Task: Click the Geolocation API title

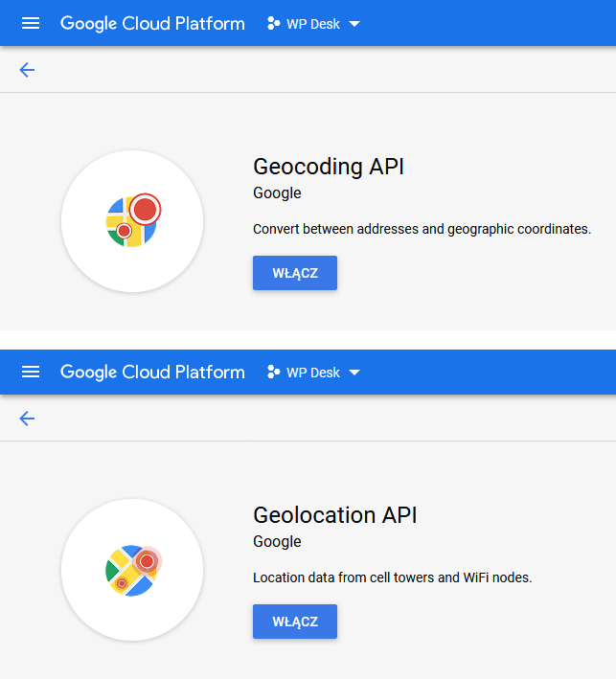Action: 335,515
